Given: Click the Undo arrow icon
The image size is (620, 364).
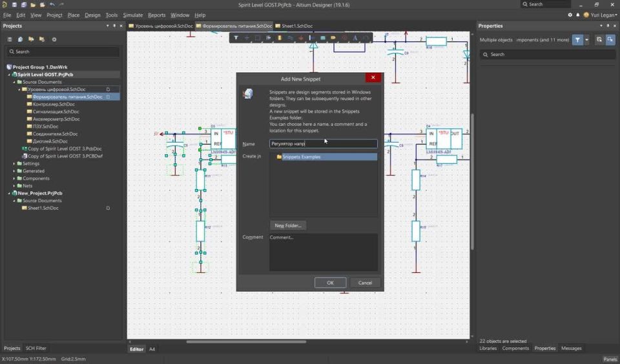Looking at the screenshot, I should pyautogui.click(x=52, y=5).
